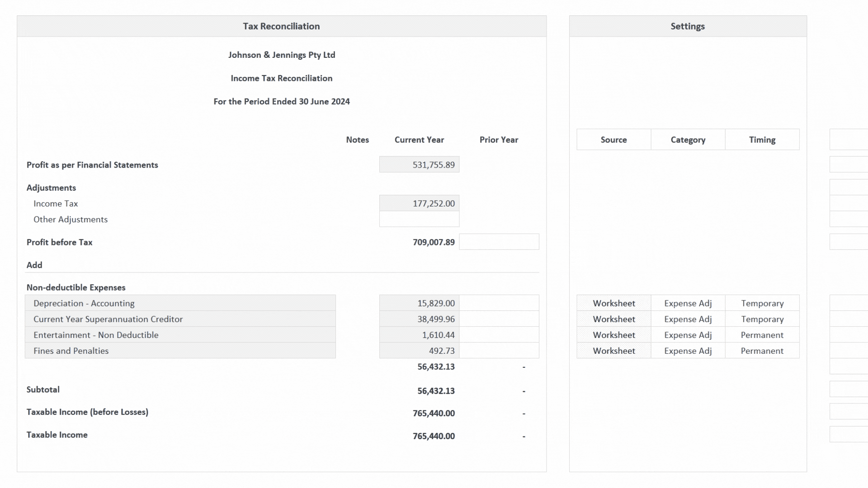Open the Timing dropdown showing Temporary for Depreciation
Viewport: 868px width, 488px height.
pyautogui.click(x=762, y=303)
